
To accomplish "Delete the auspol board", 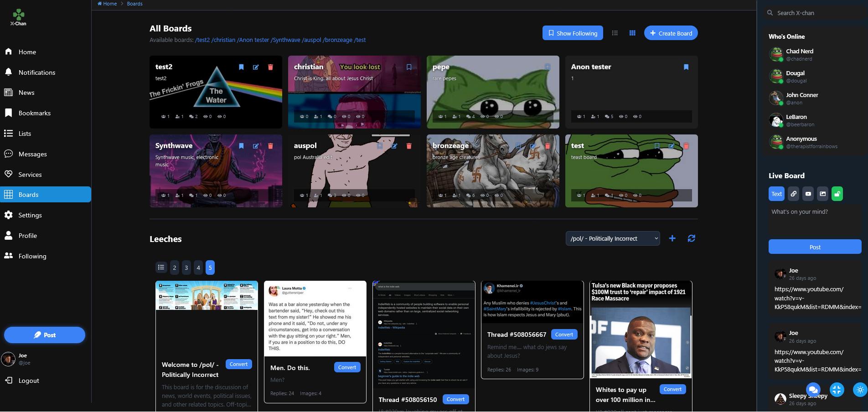I will coord(409,146).
